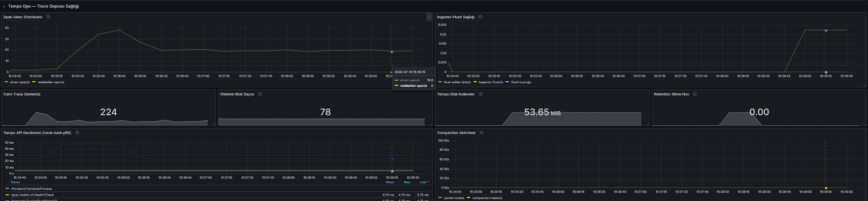Click the 78 disk block count value
The image size is (868, 201).
tap(325, 112)
